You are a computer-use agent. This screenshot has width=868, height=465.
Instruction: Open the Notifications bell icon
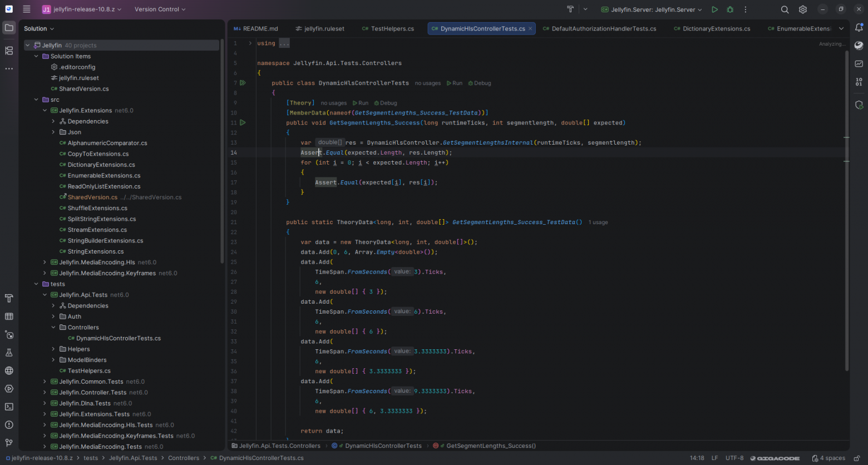point(859,28)
